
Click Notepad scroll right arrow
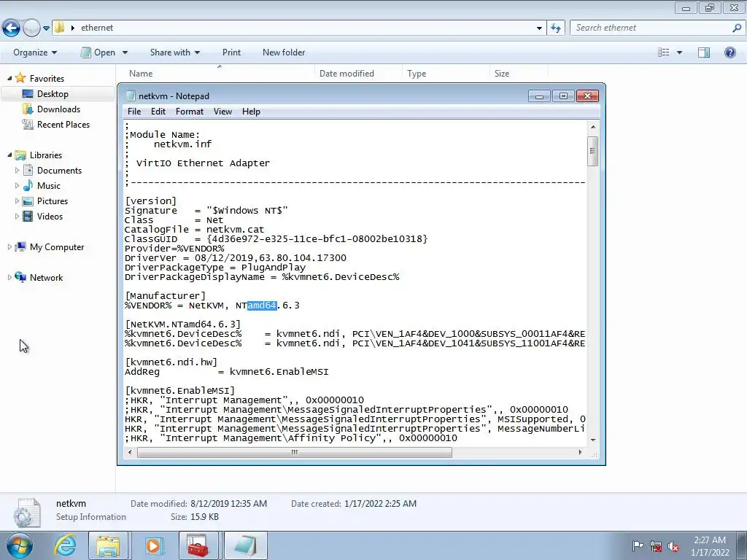click(580, 452)
